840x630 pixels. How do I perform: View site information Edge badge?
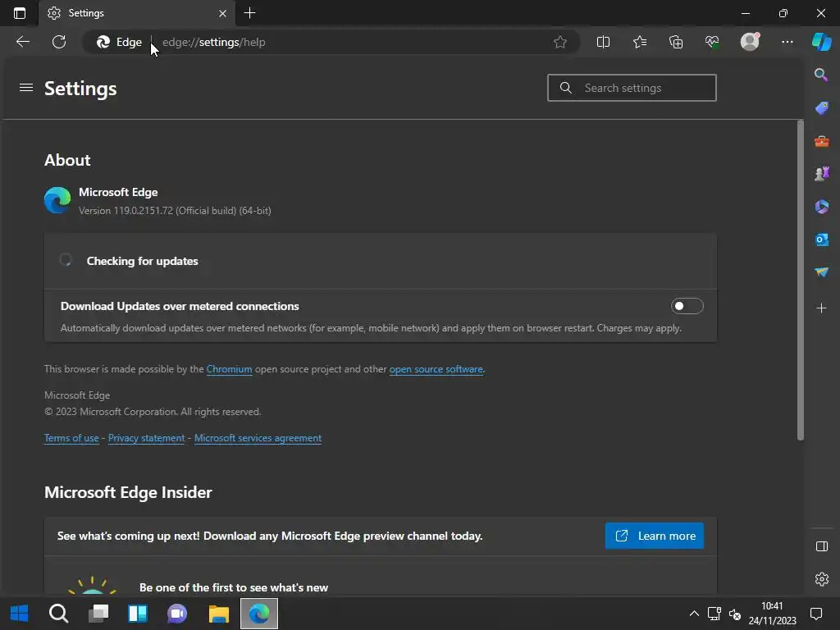(x=119, y=42)
